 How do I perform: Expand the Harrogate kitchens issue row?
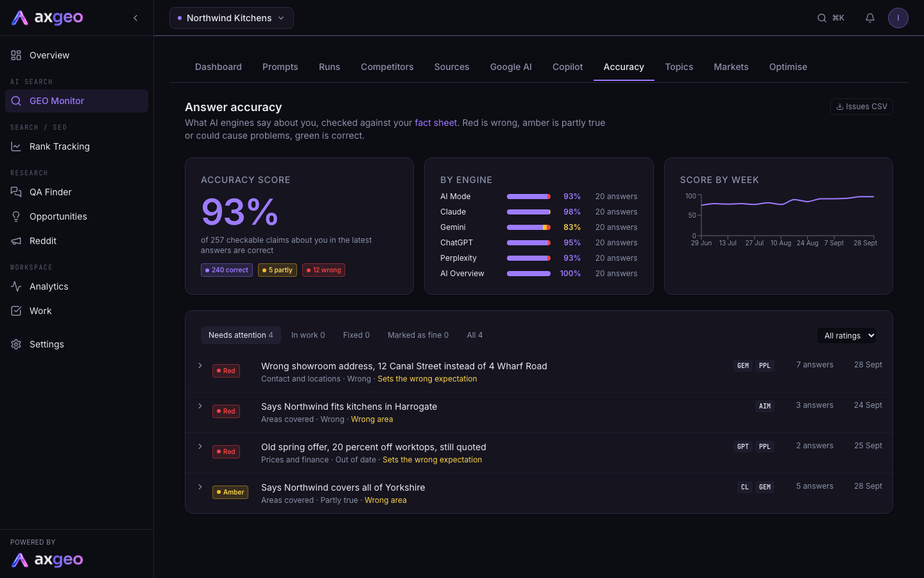click(200, 406)
